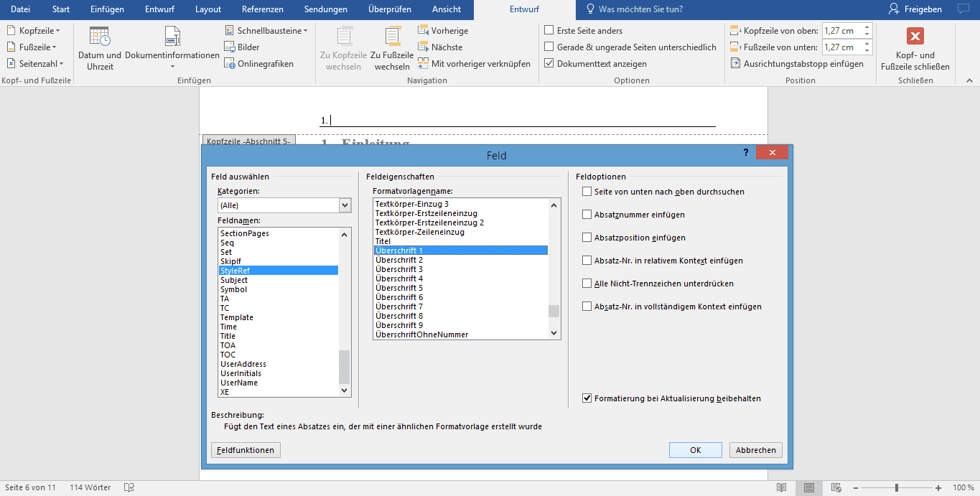Go to Nächste header section
The image size is (980, 496).
click(440, 47)
